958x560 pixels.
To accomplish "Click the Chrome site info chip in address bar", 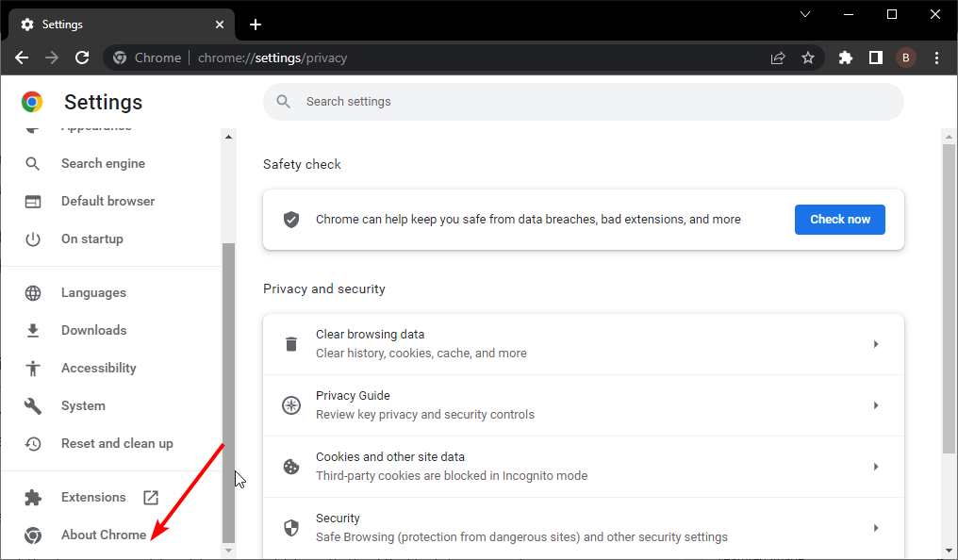I will (147, 58).
